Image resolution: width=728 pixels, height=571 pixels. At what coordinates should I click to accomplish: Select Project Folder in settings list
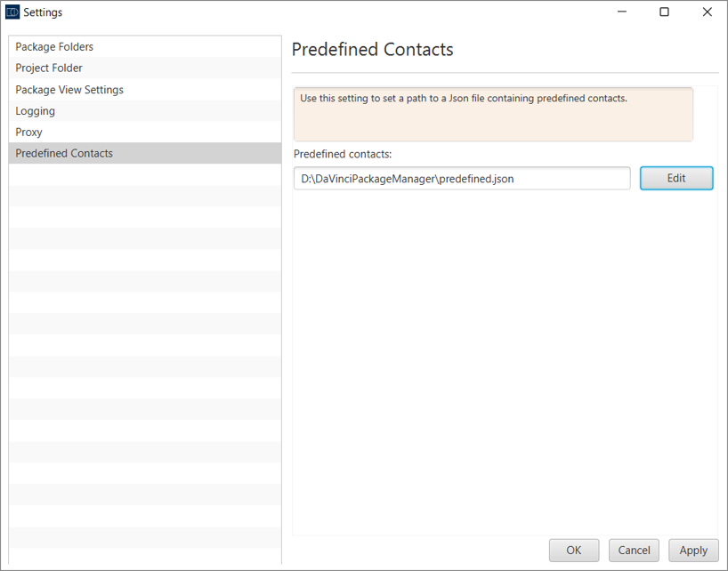[x=145, y=68]
